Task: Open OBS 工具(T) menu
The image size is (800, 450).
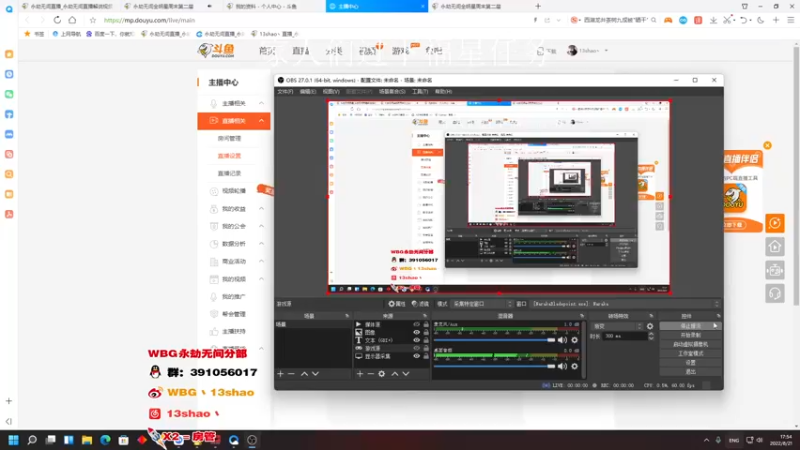Action: tap(420, 92)
